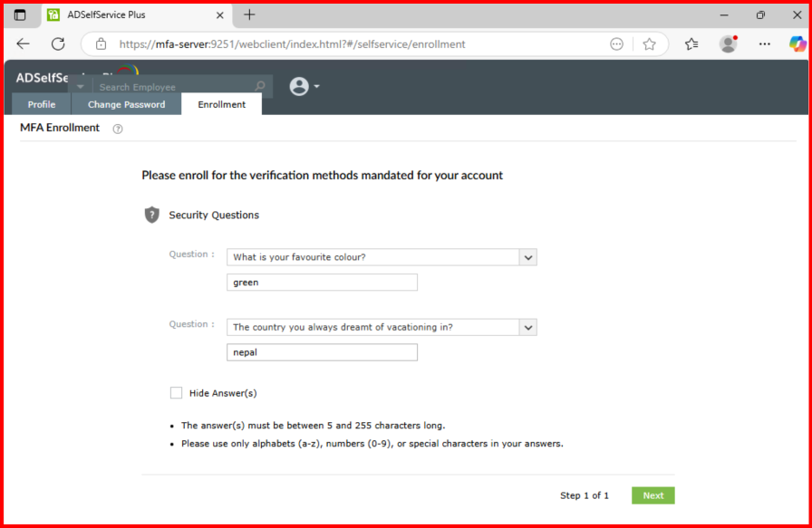The image size is (812, 528).
Task: Click the answer field containing nepal
Action: (x=322, y=352)
